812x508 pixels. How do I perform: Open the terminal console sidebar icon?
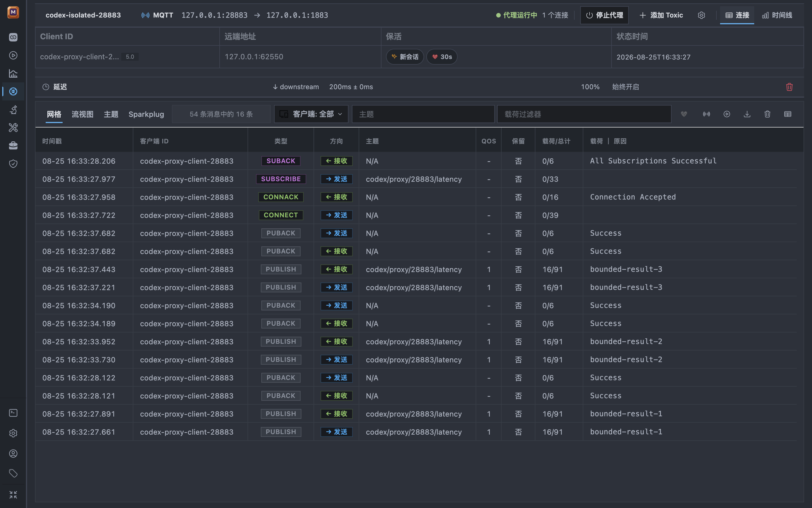click(13, 413)
